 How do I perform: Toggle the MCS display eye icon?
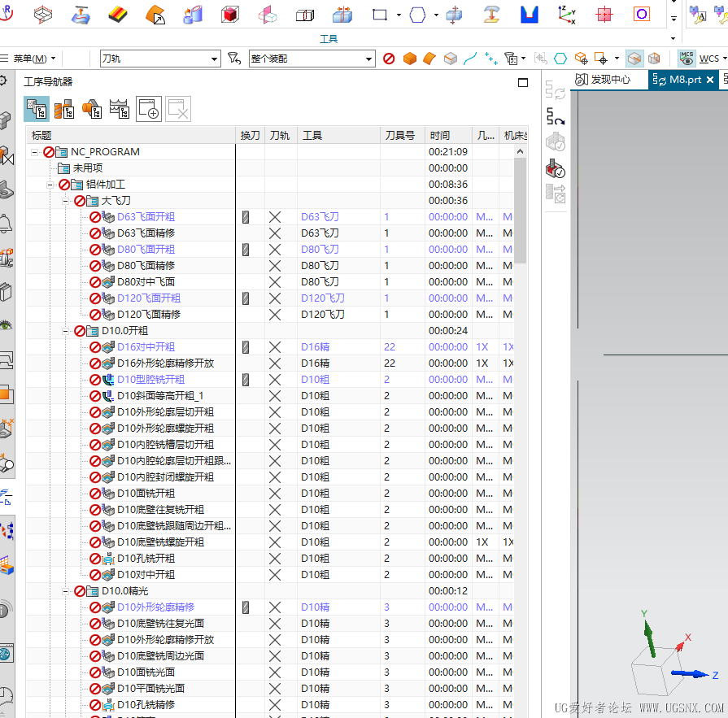coord(687,59)
